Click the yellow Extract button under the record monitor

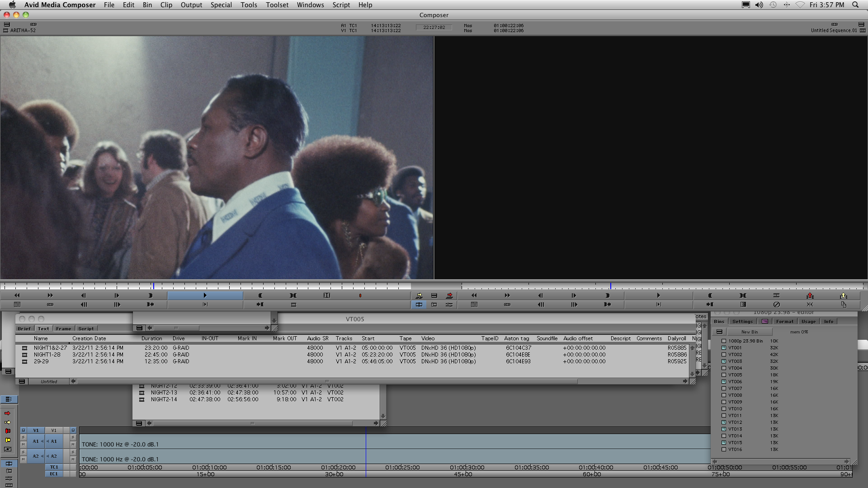coord(843,296)
